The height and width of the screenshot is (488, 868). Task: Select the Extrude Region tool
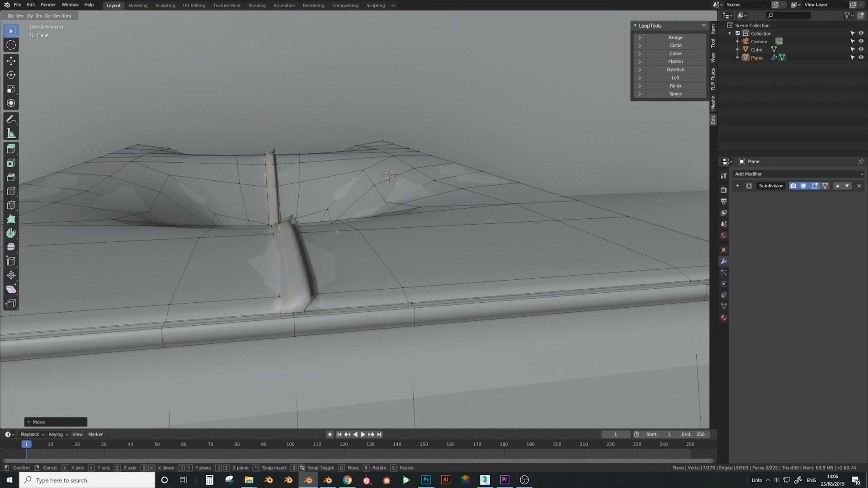(x=11, y=149)
